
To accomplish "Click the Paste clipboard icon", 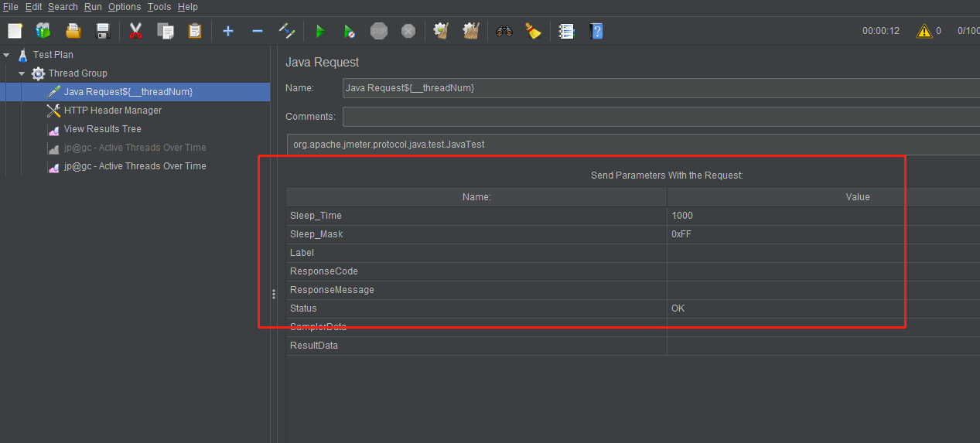I will (195, 31).
